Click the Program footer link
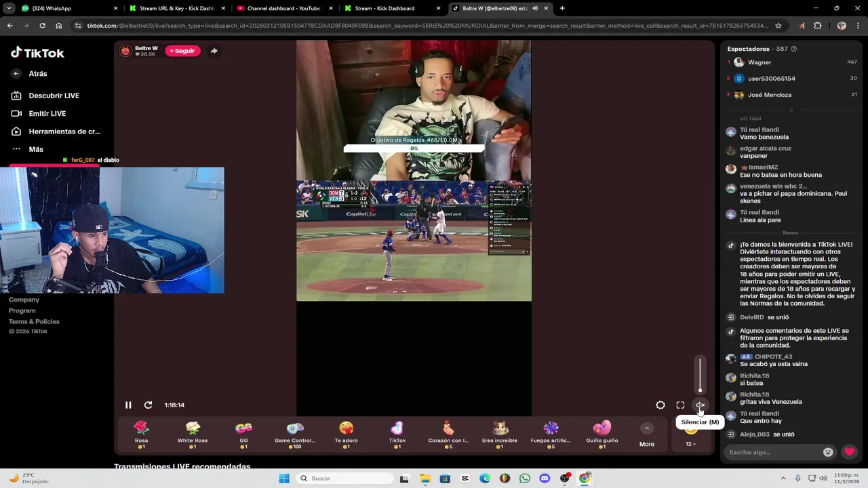Viewport: 868px width, 488px height. tap(22, 310)
